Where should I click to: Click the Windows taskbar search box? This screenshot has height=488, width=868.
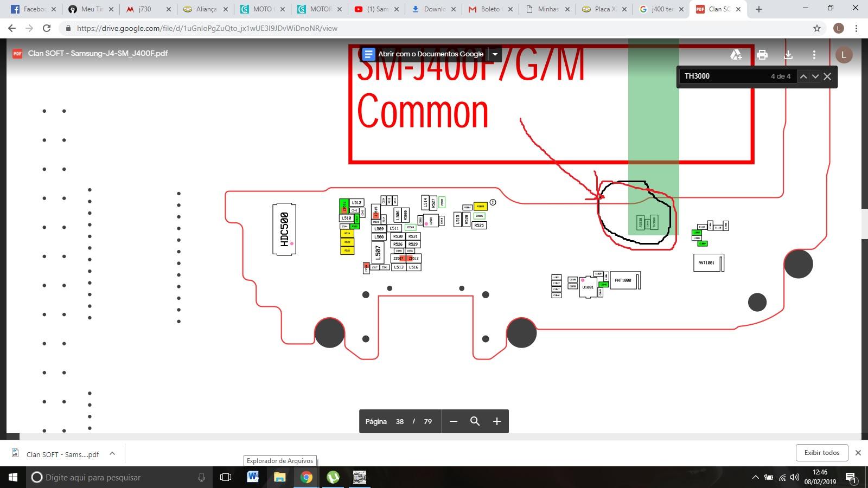tap(119, 477)
